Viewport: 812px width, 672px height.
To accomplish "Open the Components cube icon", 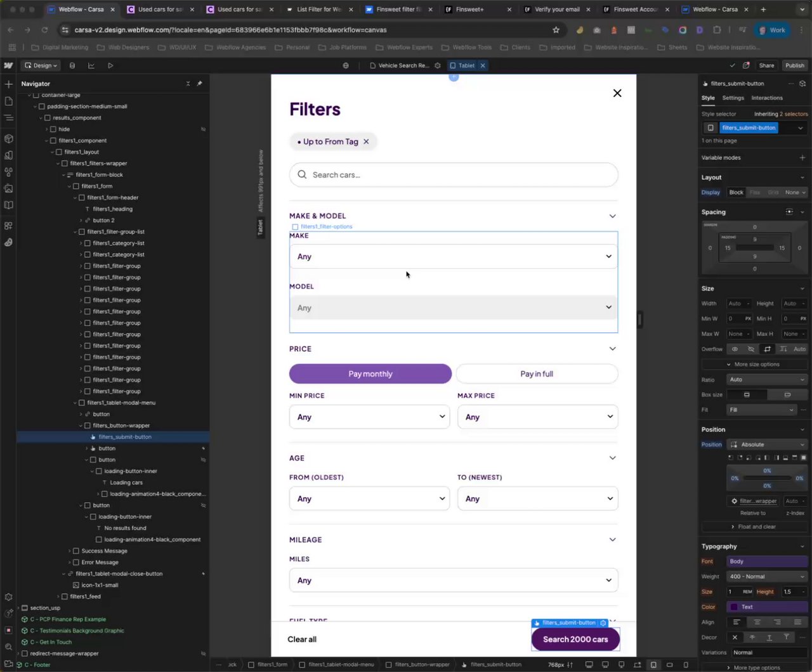I will coord(8,138).
